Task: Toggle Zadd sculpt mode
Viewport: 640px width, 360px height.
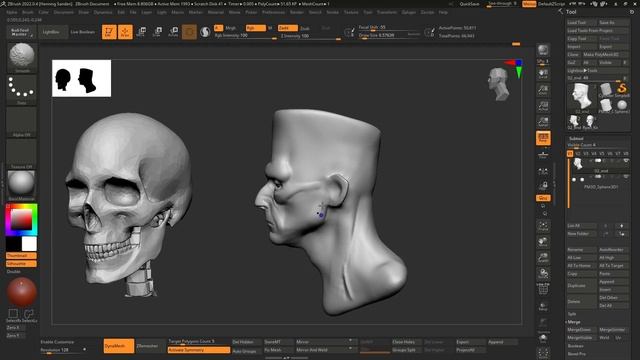Action: [287, 28]
